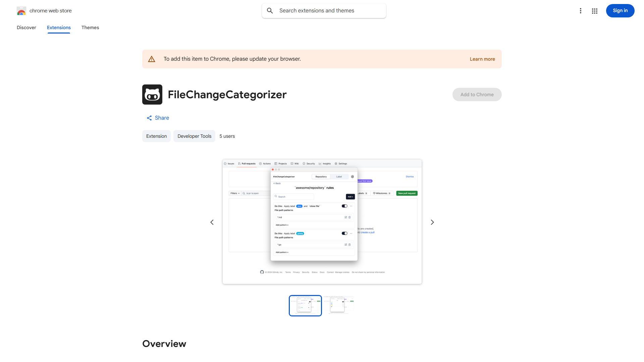Viewport: 644px width, 362px height.
Task: Click the Chrome Web Store logo icon
Action: (x=21, y=11)
